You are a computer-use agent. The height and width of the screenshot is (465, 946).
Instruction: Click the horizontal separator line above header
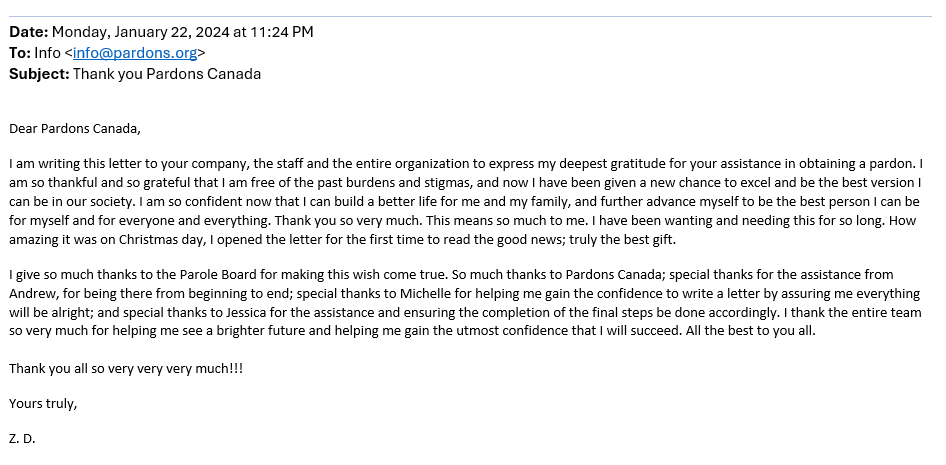point(471,16)
